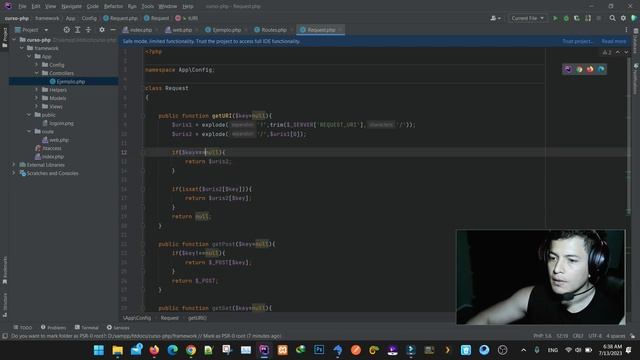Image resolution: width=640 pixels, height=360 pixels.
Task: Open Project view selector dropdown
Action: [32, 30]
